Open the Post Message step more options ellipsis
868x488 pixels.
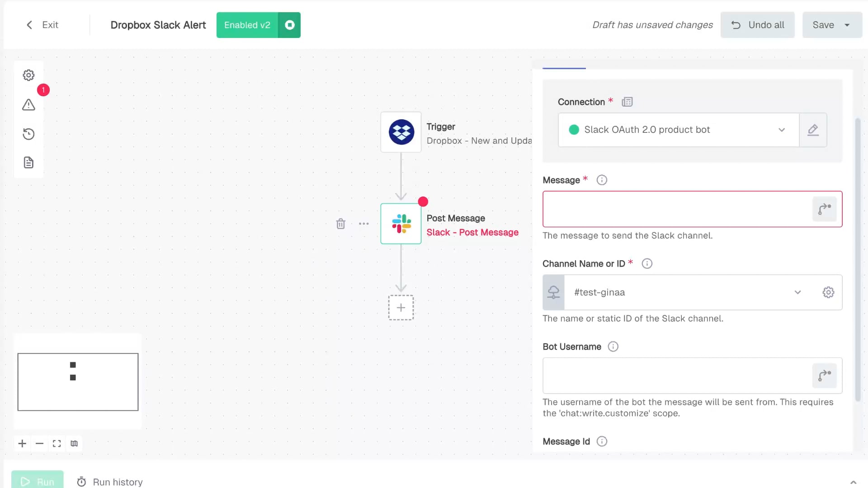pos(364,224)
